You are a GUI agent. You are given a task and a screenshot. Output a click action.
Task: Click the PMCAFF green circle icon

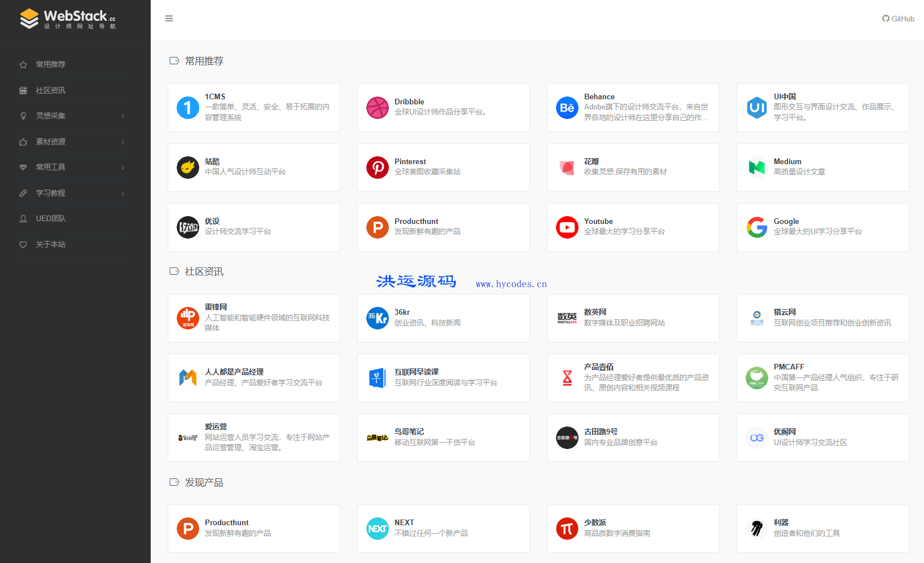[x=757, y=378]
